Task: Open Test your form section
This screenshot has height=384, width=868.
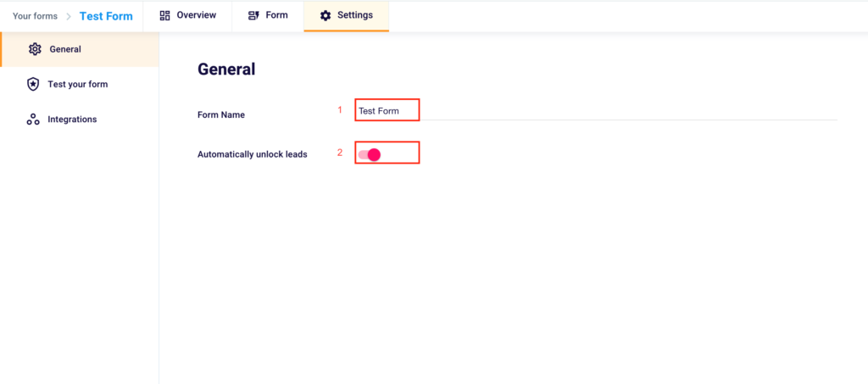Action: (77, 84)
